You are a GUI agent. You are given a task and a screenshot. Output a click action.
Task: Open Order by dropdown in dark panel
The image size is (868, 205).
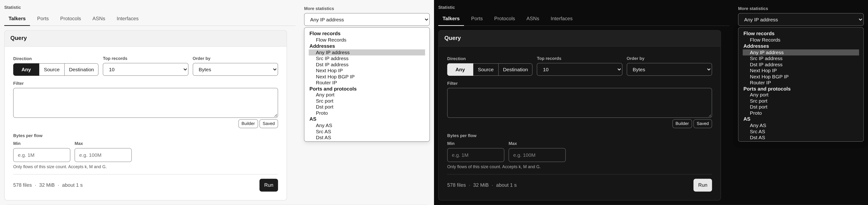[x=669, y=70]
